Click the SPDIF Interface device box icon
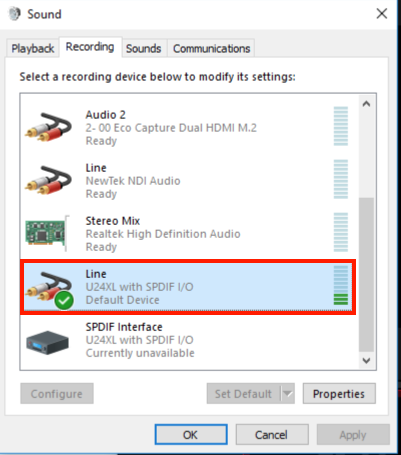Viewport: 401px width, 455px height. click(x=47, y=342)
